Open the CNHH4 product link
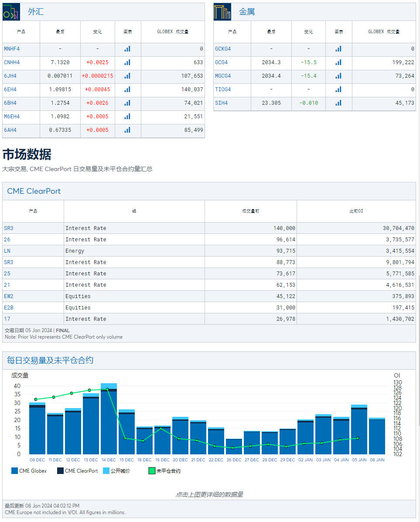Screen dimensions: 420x522 point(12,62)
